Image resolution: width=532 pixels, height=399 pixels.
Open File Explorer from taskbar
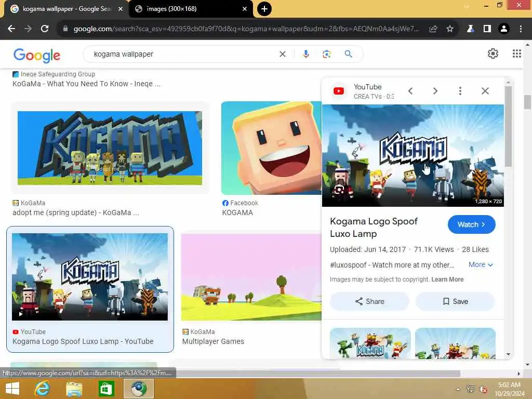pyautogui.click(x=74, y=389)
